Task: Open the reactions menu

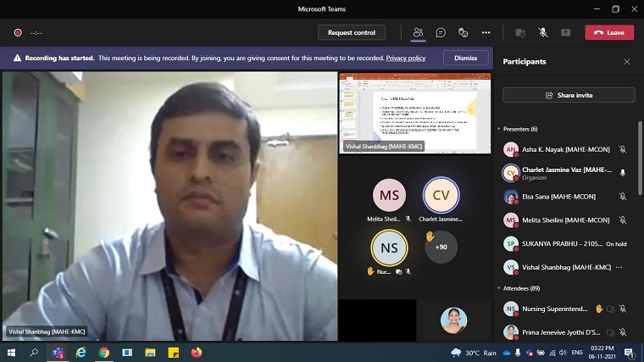Action: 464,32
